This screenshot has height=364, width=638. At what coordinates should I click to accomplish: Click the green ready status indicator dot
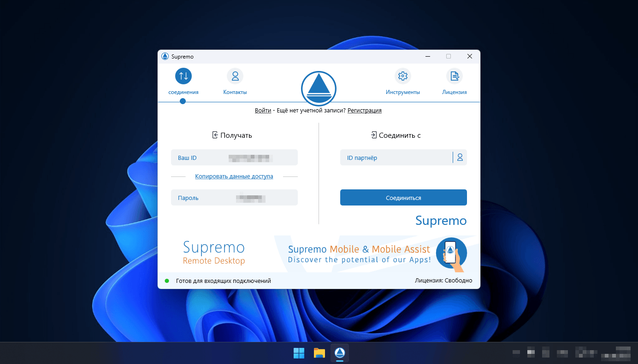(x=167, y=281)
